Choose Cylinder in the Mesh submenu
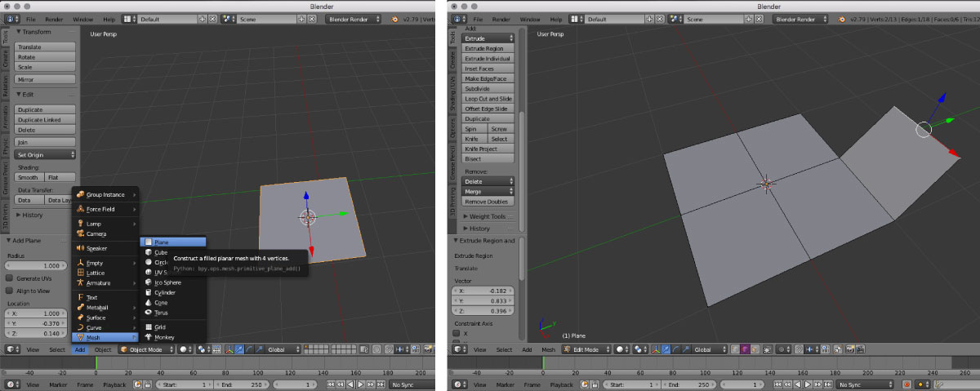980x391 pixels. (173, 292)
